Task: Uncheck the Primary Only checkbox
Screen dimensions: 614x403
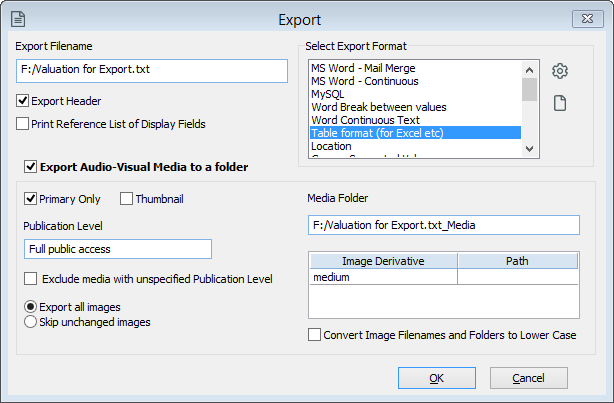Action: pos(30,199)
